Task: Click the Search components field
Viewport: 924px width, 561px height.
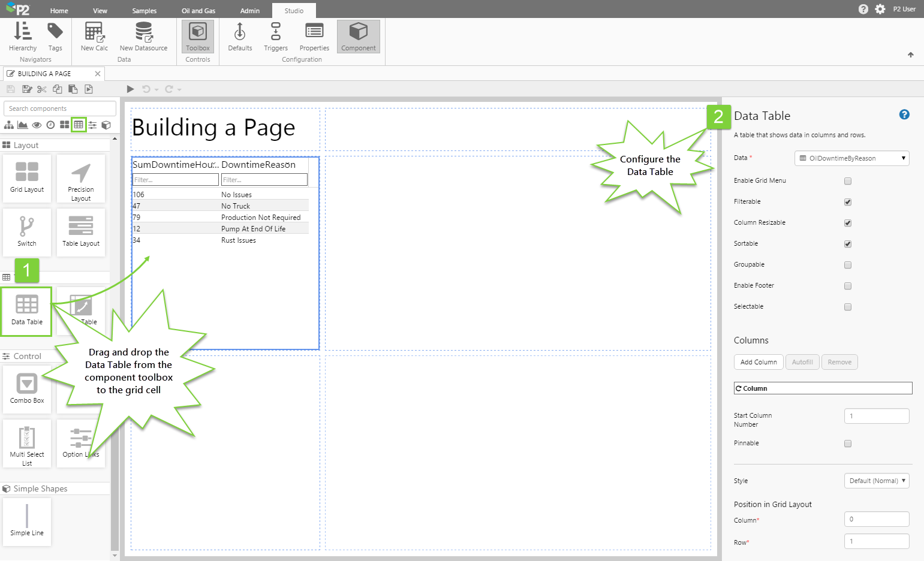Action: tap(60, 108)
